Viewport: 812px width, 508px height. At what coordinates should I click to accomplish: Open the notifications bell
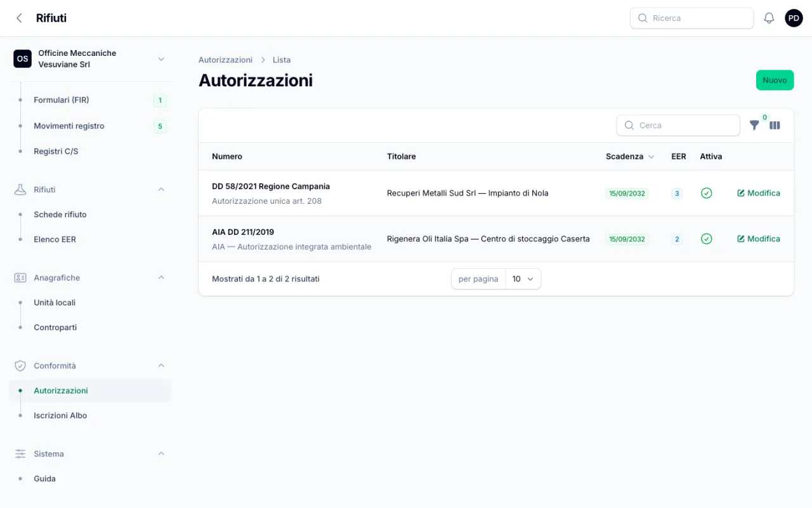(x=769, y=18)
